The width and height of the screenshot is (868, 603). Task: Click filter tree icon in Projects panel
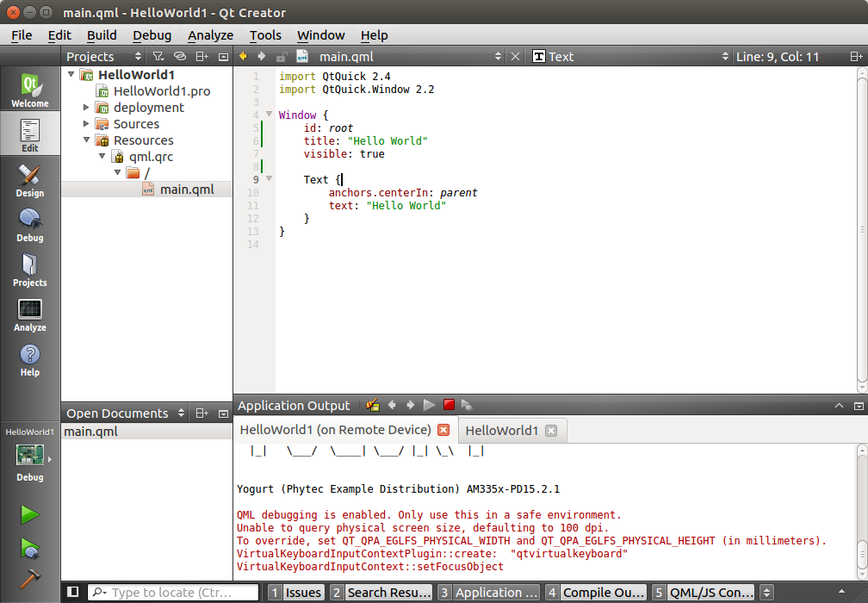point(158,57)
